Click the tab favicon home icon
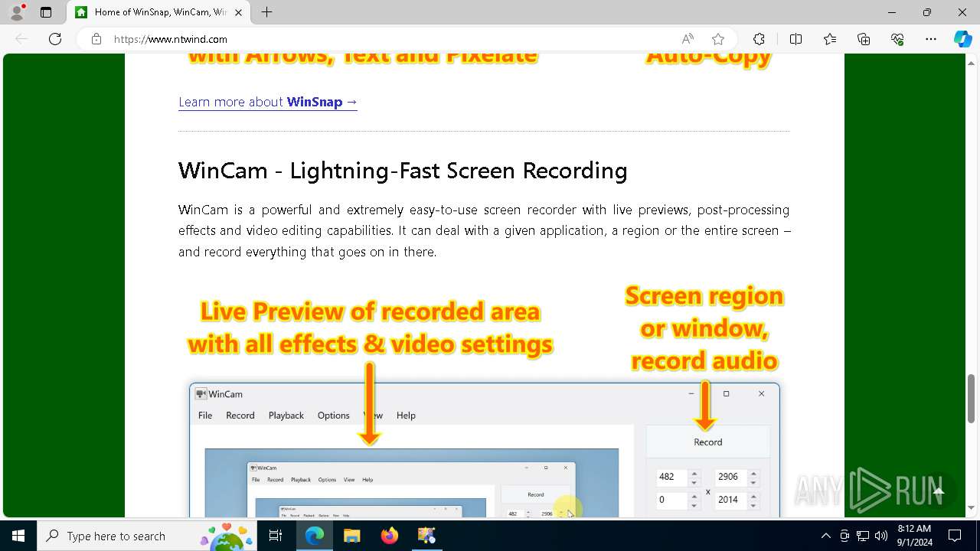The image size is (980, 551). coord(81,12)
